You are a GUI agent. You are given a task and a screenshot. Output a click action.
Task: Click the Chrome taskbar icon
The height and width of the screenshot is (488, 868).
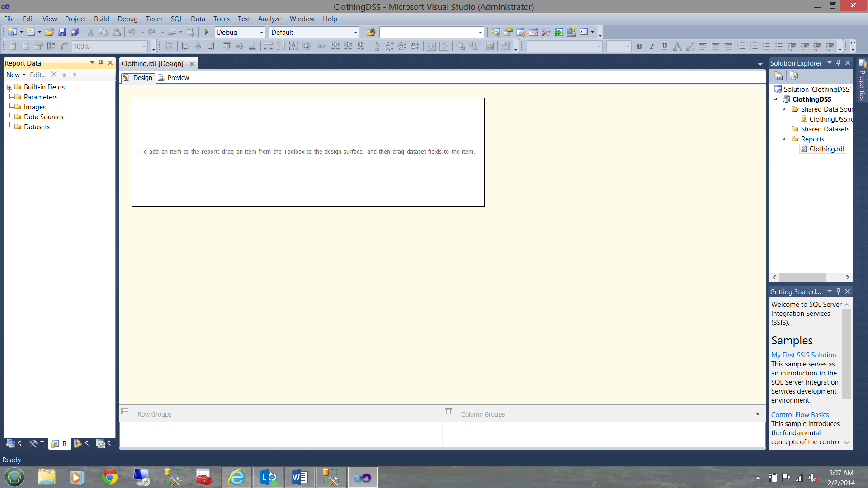[109, 477]
